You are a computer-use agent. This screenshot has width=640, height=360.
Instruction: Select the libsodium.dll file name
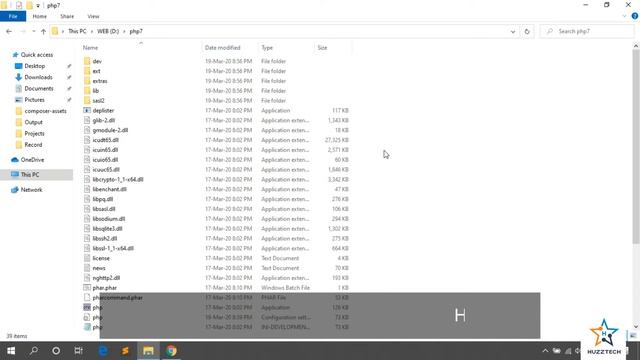tap(109, 219)
